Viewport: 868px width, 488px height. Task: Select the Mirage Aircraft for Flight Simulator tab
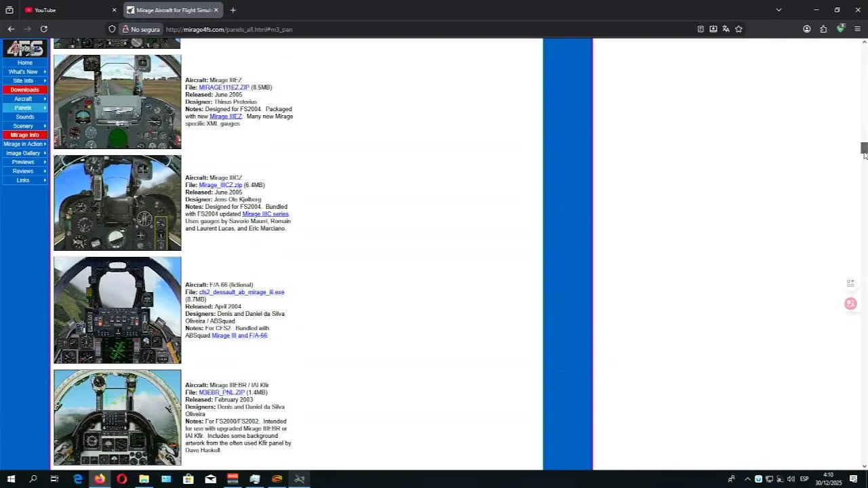point(173,10)
